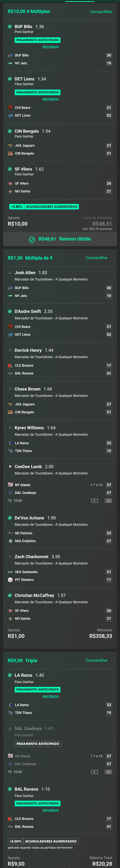Open video icon in the Tripla Cowboys match

(x=94, y=772)
